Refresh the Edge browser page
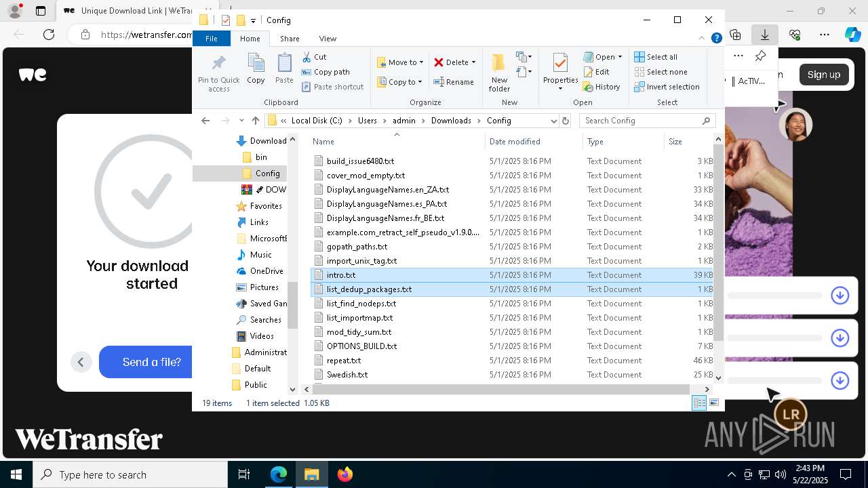 (x=49, y=35)
